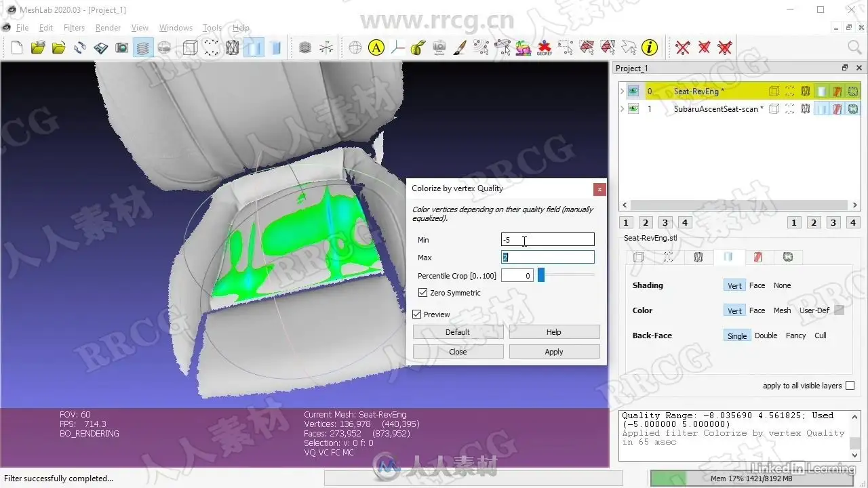This screenshot has width=868, height=488.
Task: Open the Tools menu
Action: coord(212,28)
